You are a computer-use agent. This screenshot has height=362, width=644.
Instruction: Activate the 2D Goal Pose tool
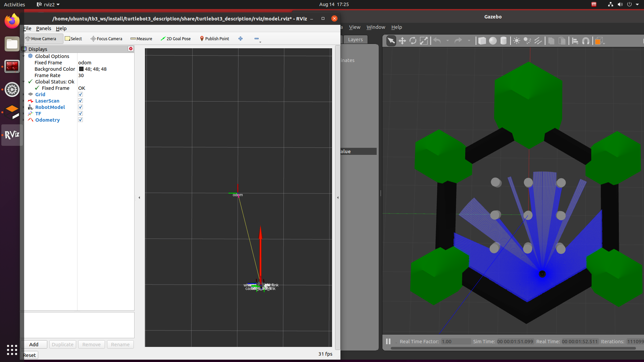pos(175,39)
